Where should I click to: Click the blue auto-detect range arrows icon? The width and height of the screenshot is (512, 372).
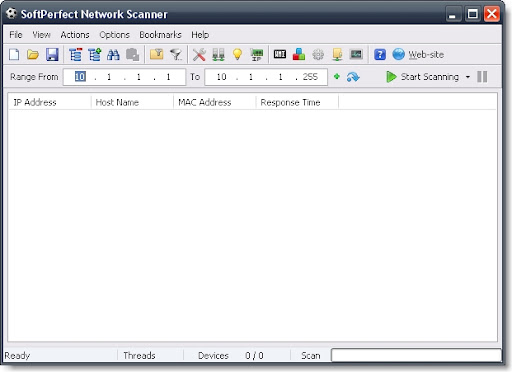pyautogui.click(x=353, y=77)
